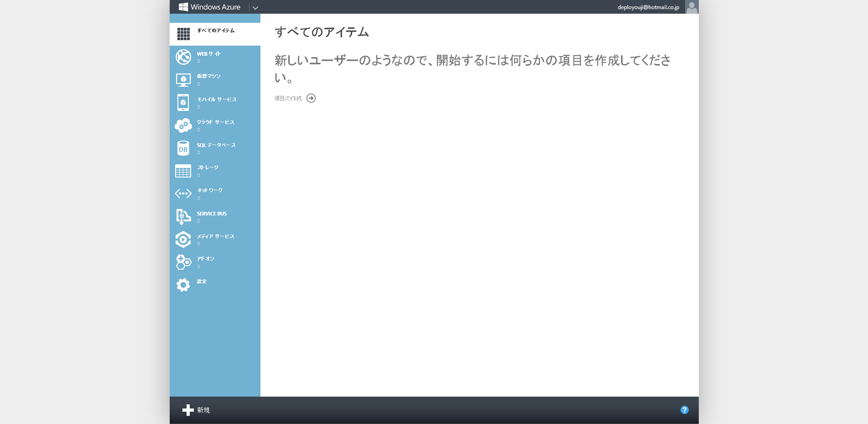
Task: Open the メディア サービス menu label
Action: (x=216, y=236)
